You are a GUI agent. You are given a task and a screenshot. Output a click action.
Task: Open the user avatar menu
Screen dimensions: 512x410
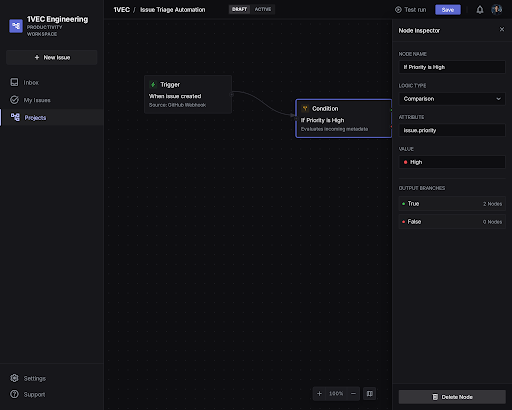[496, 10]
